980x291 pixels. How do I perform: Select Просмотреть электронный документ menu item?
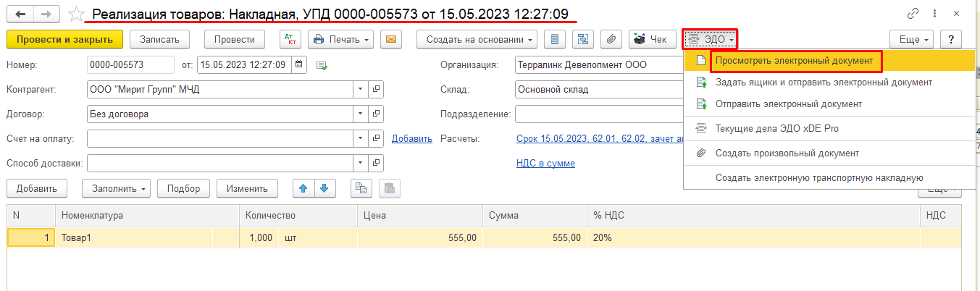coord(796,61)
